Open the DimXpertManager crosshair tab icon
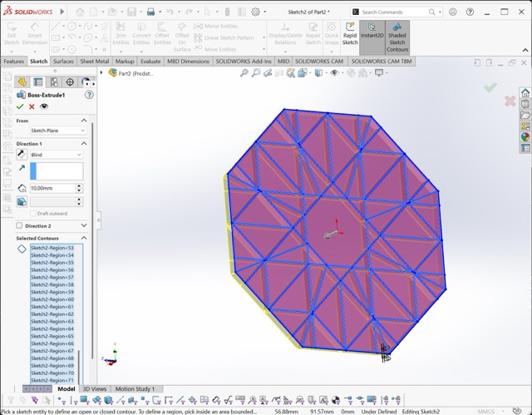Image resolution: width=532 pixels, height=415 pixels. [70, 82]
